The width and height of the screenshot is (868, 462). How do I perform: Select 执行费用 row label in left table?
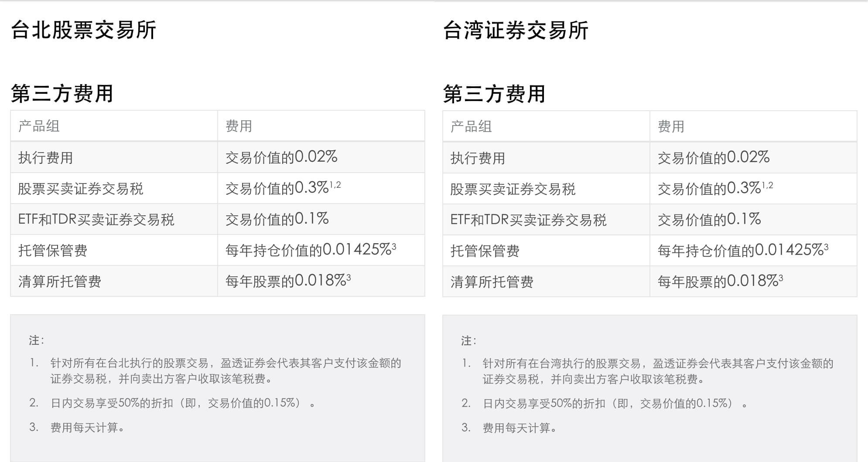coord(45,158)
